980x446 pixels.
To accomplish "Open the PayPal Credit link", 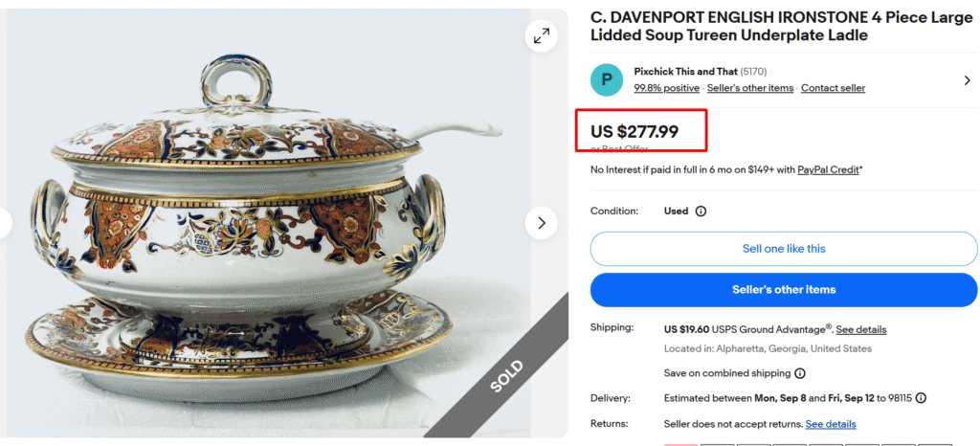I will (x=828, y=169).
